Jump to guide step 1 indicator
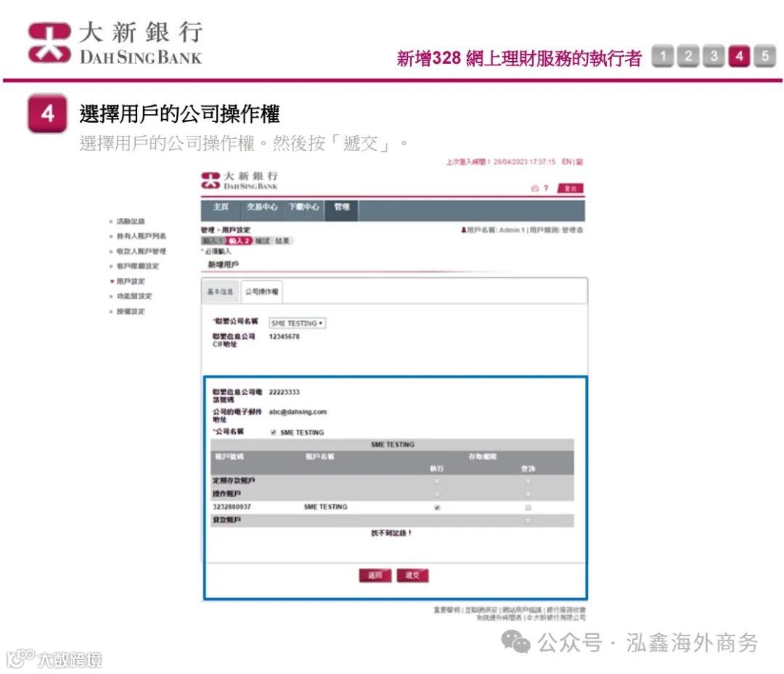Viewport: 784px width, 674px height. [663, 55]
